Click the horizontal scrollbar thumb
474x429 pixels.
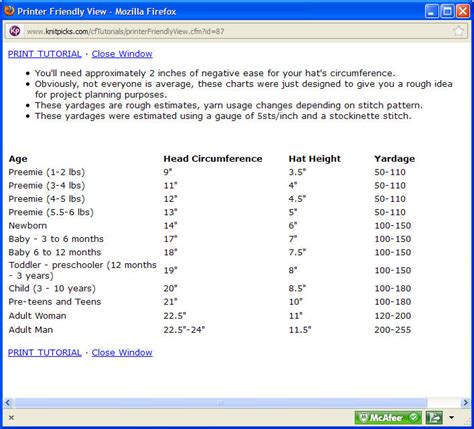coord(220,403)
